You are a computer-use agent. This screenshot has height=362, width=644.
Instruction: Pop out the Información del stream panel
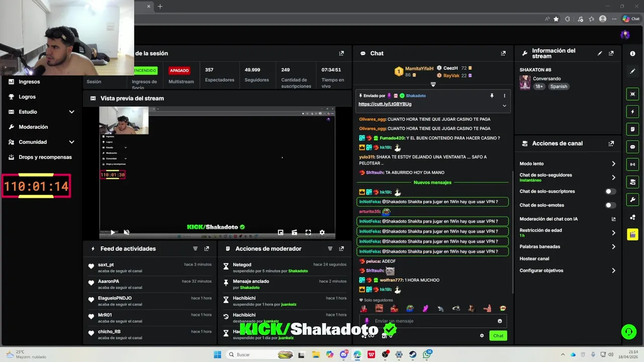611,53
